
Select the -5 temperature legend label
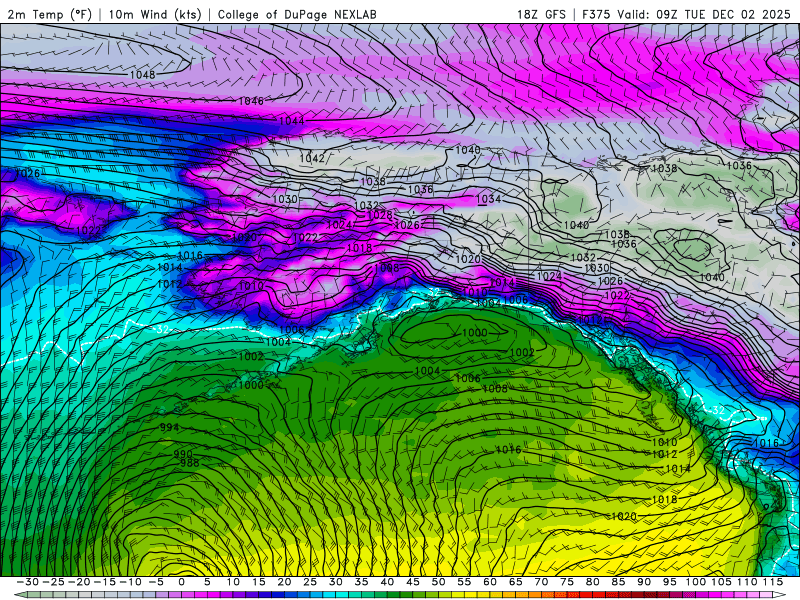click(x=156, y=582)
